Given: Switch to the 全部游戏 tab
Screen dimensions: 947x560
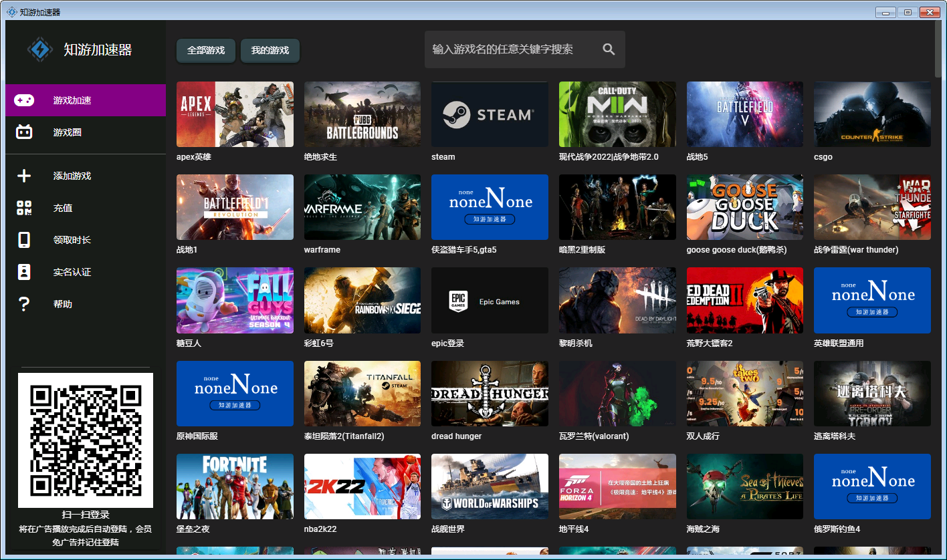Looking at the screenshot, I should 206,50.
